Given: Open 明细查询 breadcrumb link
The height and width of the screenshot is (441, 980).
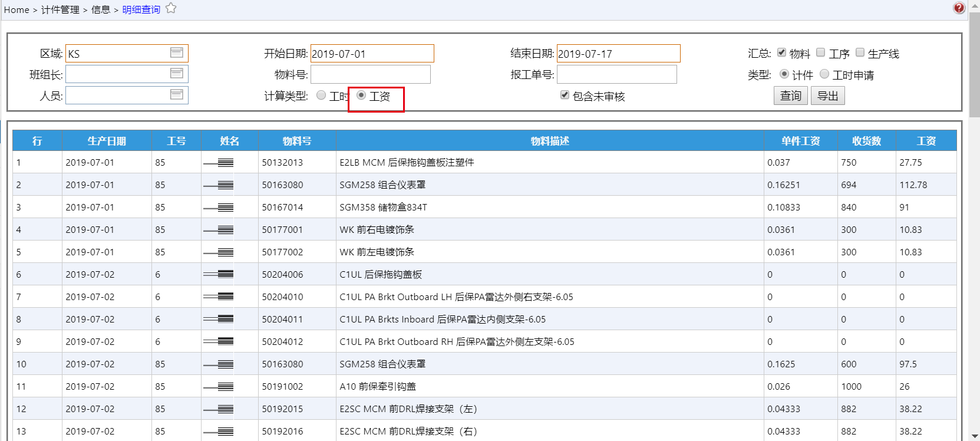Looking at the screenshot, I should tap(141, 9).
